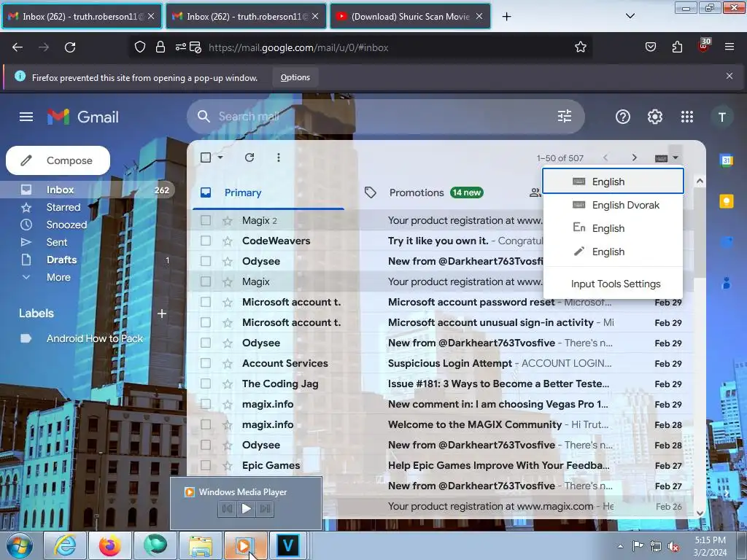Choose English Dvorak keyboard option
Screen dimensions: 747x560
click(x=613, y=205)
